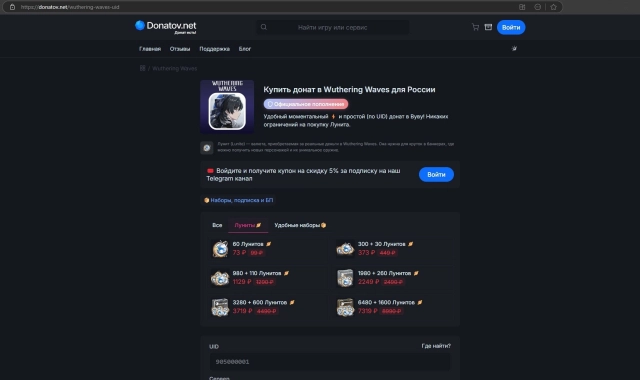Image resolution: width=640 pixels, height=380 pixels.
Task: Open the Отзывы menu item
Action: click(180, 49)
